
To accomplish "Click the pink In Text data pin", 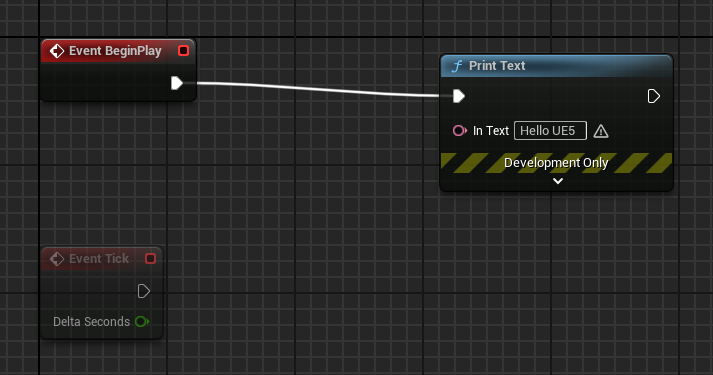I will (x=460, y=131).
